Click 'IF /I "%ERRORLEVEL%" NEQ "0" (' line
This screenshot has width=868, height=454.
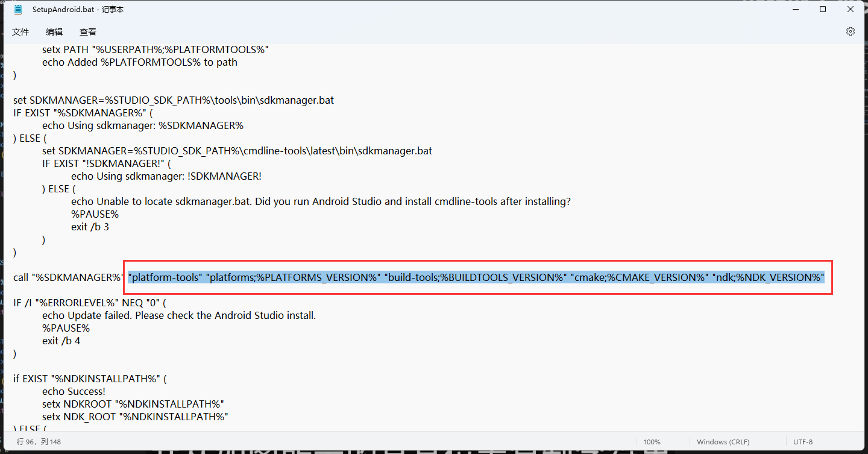pos(89,303)
